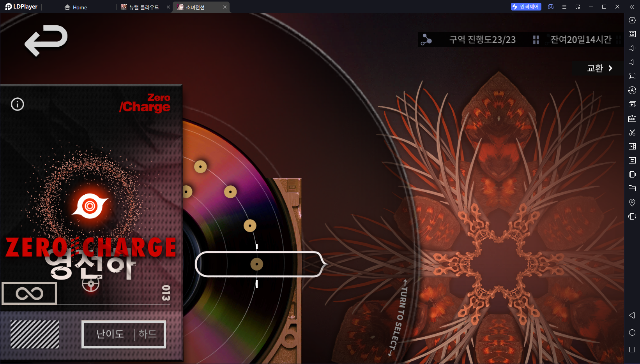Screen dimensions: 640x364
Task: Tap the striped box on card footer
Action: 35,334
